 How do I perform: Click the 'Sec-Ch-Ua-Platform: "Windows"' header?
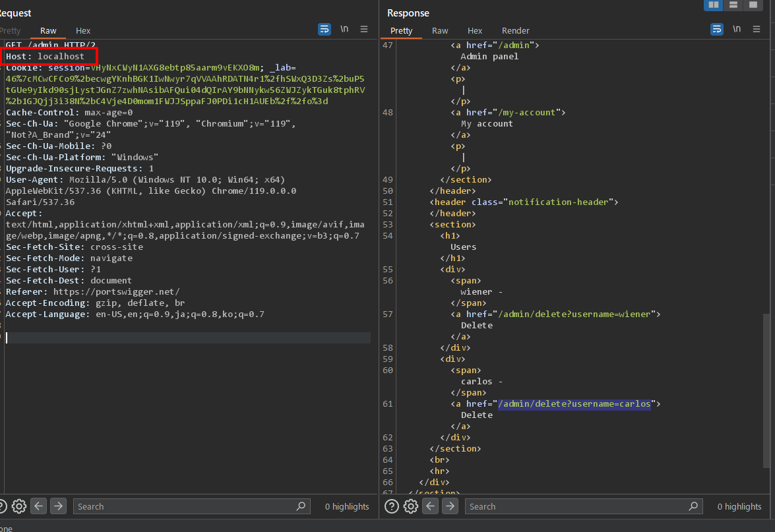click(82, 158)
